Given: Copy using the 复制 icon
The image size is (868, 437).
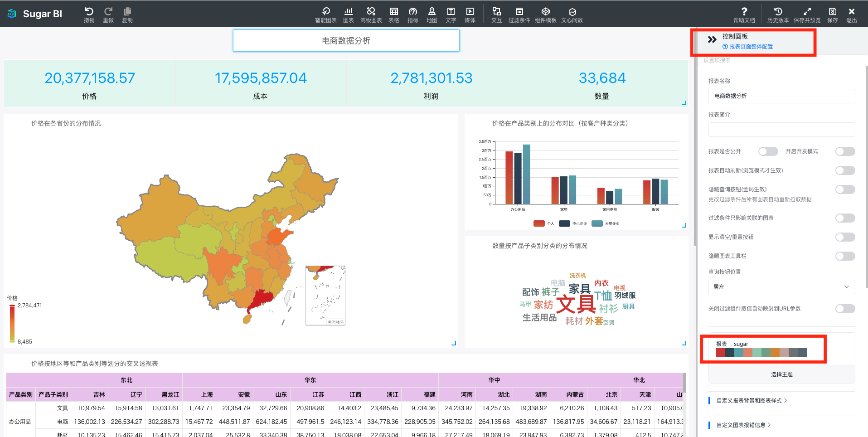Looking at the screenshot, I should pyautogui.click(x=127, y=15).
